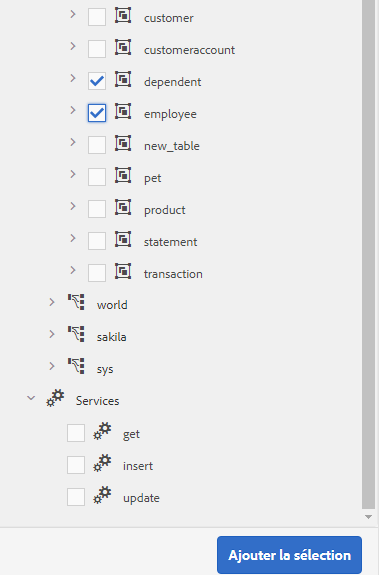Click the employee table icon
This screenshot has height=575, width=379.
[123, 111]
